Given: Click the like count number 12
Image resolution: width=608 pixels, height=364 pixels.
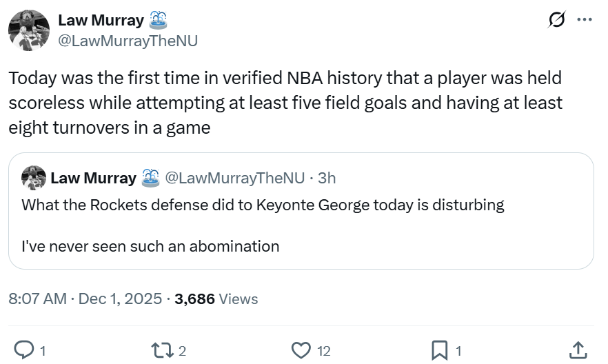Looking at the screenshot, I should (x=323, y=351).
